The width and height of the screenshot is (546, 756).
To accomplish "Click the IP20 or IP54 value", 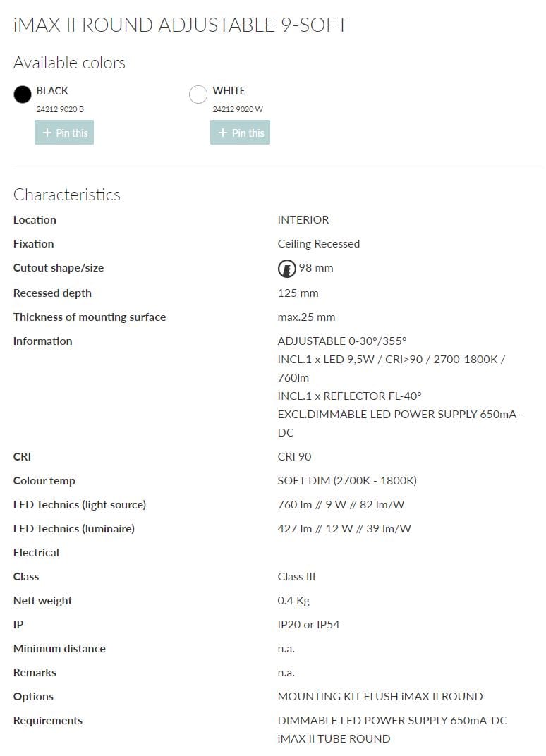I will (x=308, y=624).
